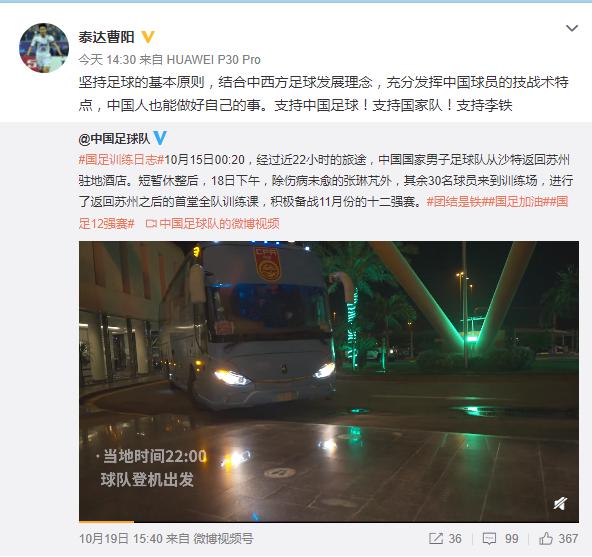The image size is (592, 557).
Task: Play the team bus video
Action: pos(328,381)
